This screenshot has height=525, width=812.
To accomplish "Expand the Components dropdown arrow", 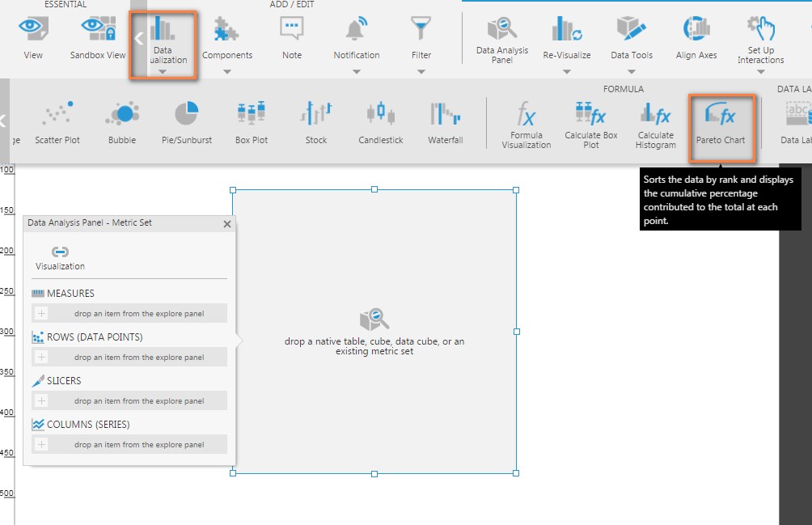I will (x=227, y=72).
